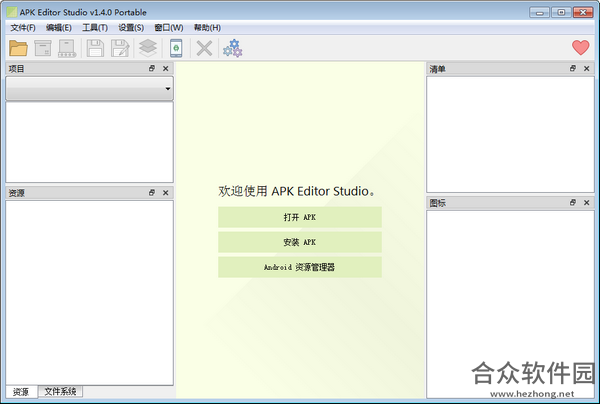Click inside the empty 清单 list
This screenshot has width=600, height=404.
(510, 134)
